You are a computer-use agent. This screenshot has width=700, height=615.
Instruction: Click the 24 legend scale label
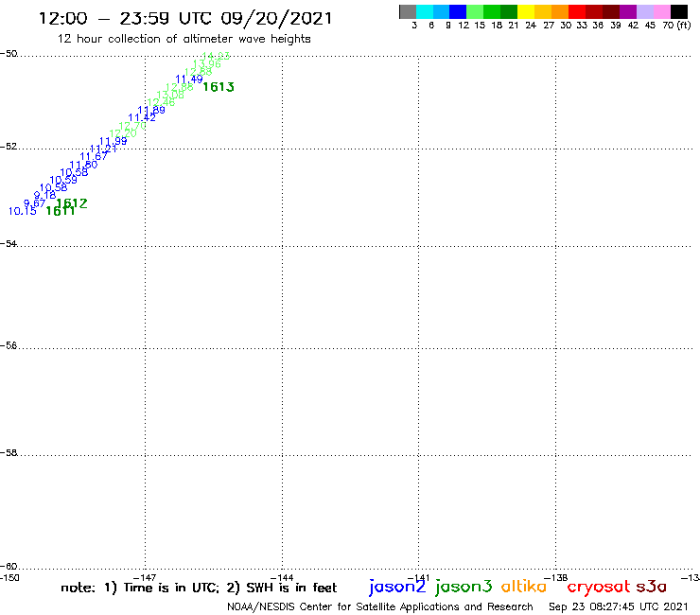(x=531, y=26)
